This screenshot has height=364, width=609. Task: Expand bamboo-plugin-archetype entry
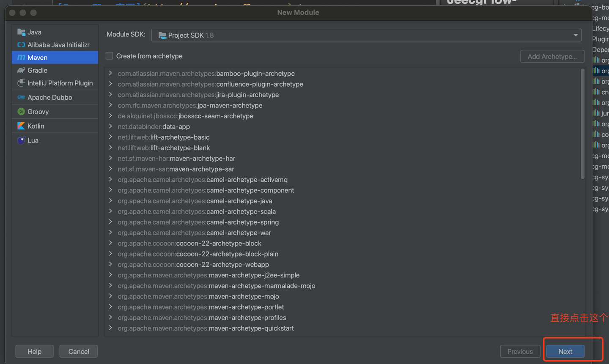[110, 73]
